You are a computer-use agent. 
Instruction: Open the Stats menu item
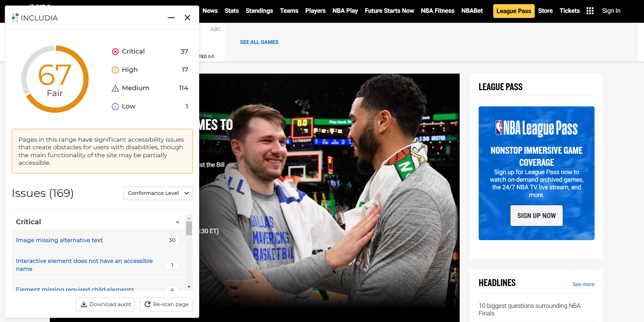(231, 11)
